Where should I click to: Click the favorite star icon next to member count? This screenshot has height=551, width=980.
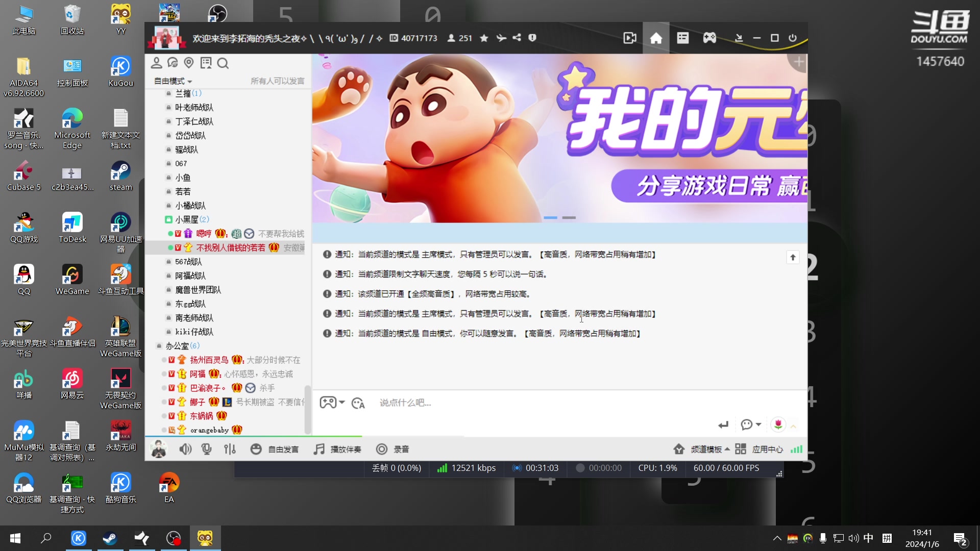(484, 38)
